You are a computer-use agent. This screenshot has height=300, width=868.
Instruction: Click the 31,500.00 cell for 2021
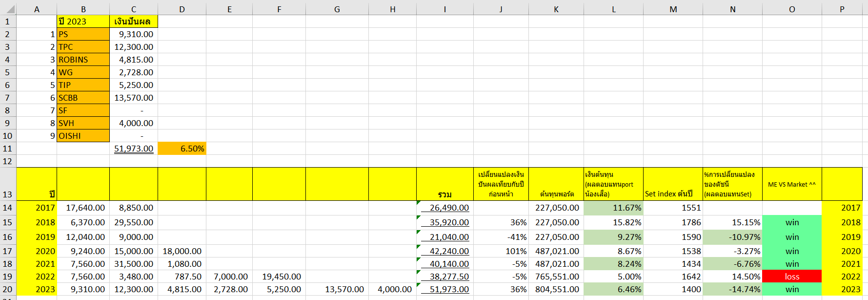pyautogui.click(x=134, y=264)
